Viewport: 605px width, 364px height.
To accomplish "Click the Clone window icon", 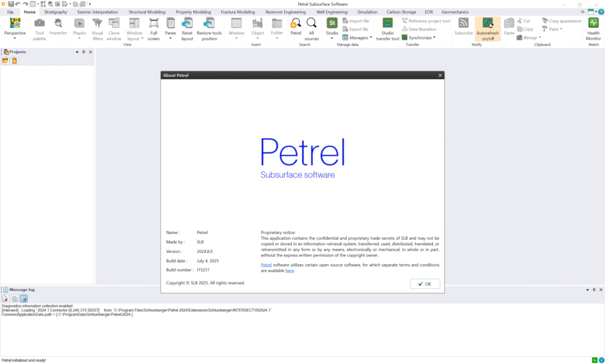I will [114, 23].
